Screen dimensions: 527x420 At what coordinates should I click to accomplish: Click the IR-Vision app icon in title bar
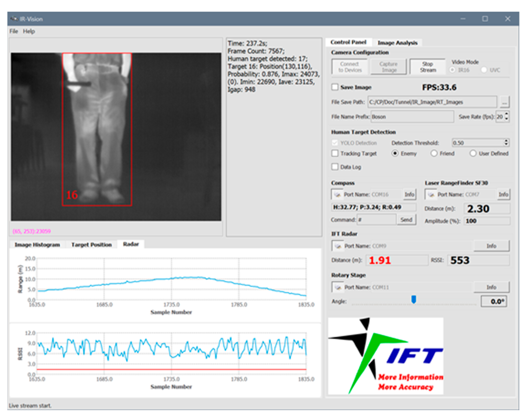(x=14, y=19)
